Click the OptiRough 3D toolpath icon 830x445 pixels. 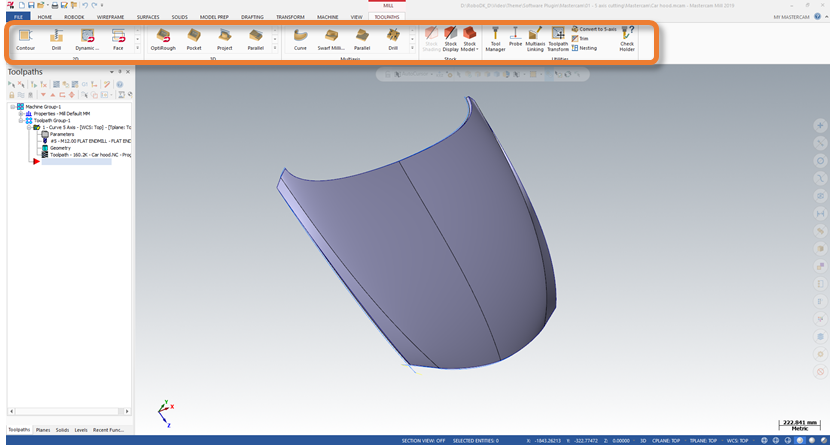point(163,39)
